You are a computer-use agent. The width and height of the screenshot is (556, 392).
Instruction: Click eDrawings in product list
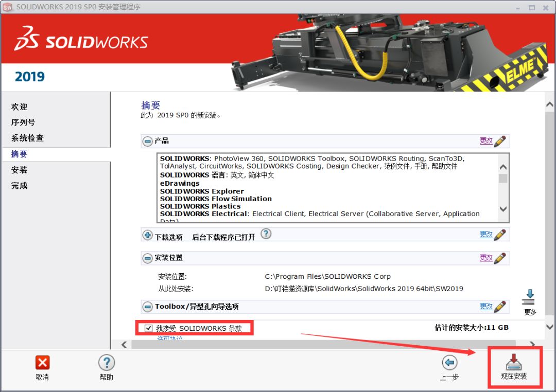(x=180, y=183)
